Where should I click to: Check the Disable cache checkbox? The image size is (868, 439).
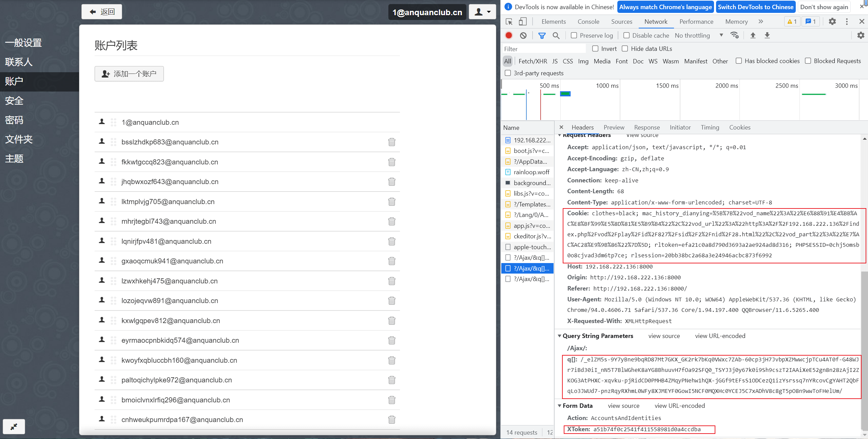[626, 35]
